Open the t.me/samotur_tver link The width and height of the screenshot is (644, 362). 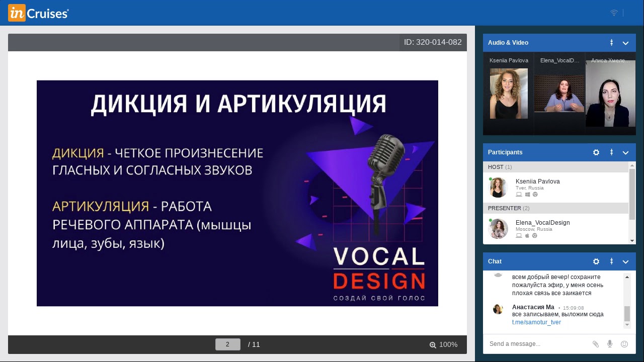(536, 322)
